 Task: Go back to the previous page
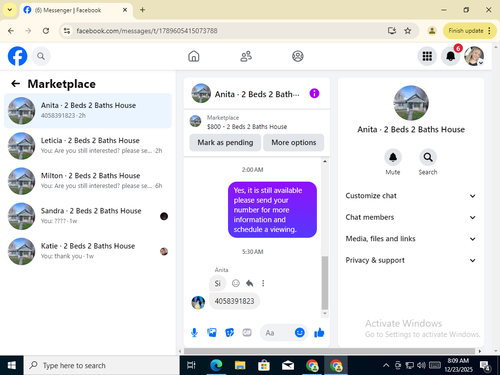click(11, 31)
